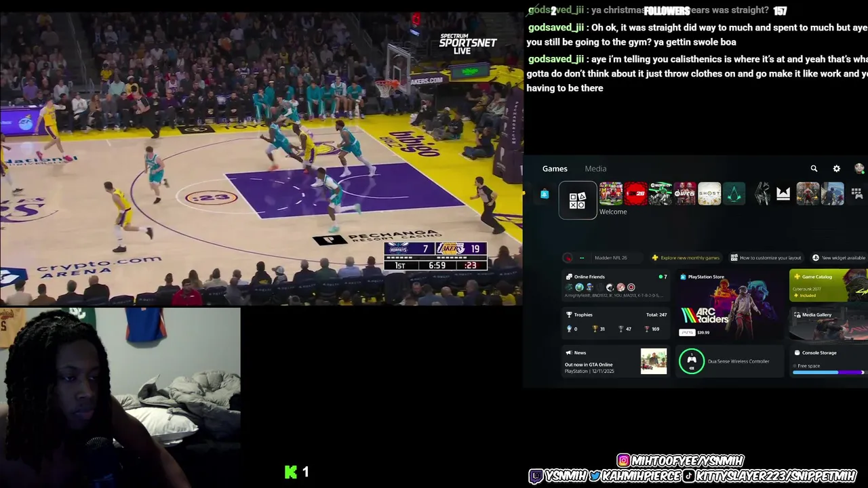Launch the NBA 2K26 game tile
The height and width of the screenshot is (488, 868).
[x=635, y=194]
